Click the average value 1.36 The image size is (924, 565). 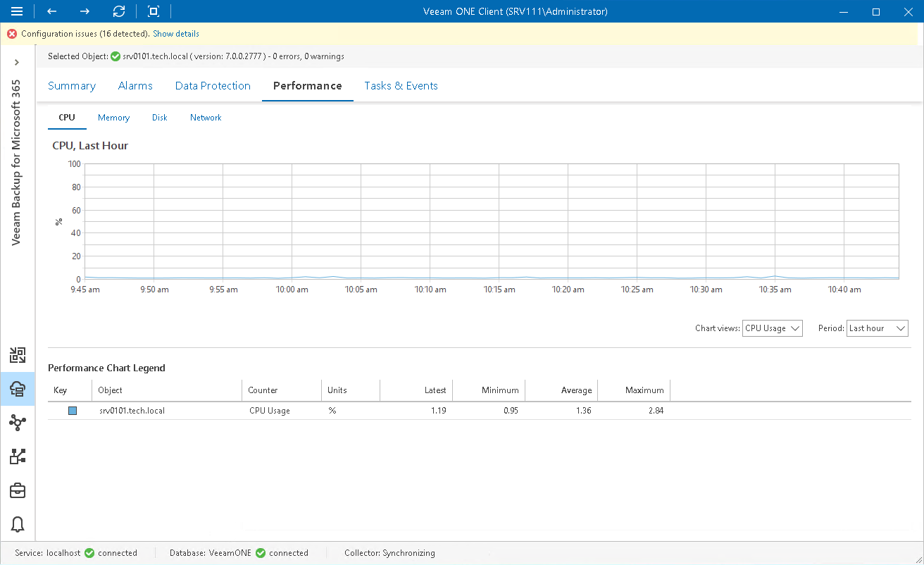coord(582,411)
